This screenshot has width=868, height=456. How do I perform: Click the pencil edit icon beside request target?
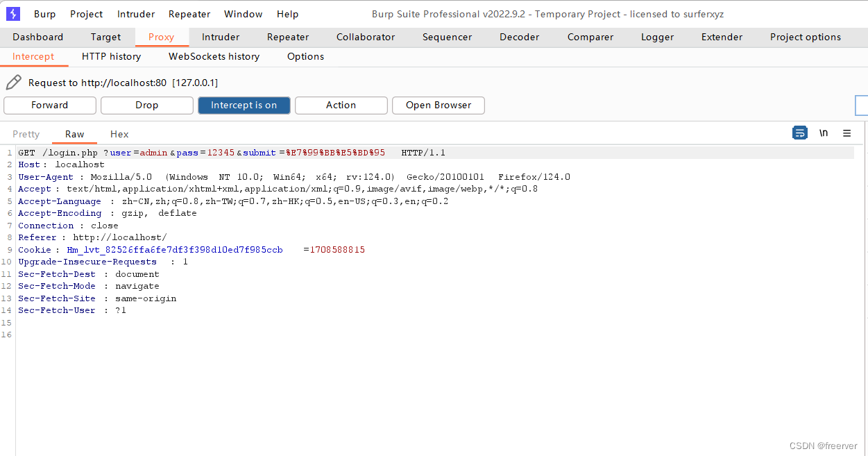click(14, 83)
